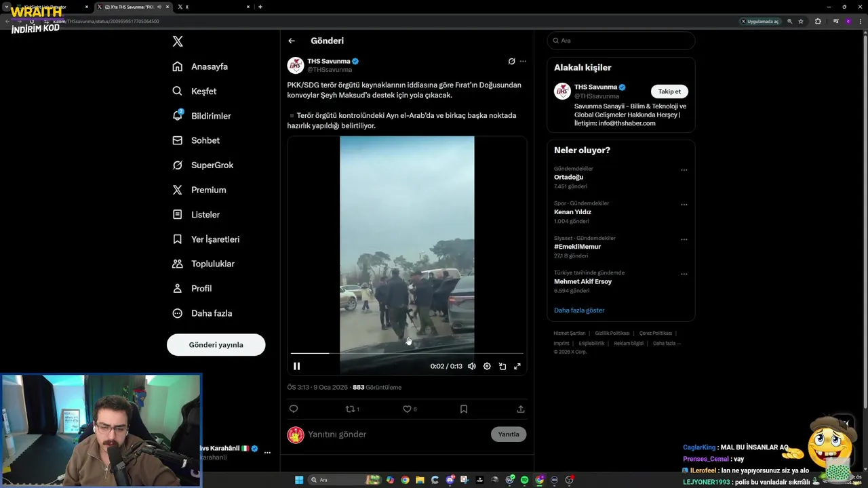Image resolution: width=868 pixels, height=488 pixels.
Task: Switch to the third X browser tab
Action: coord(212,7)
